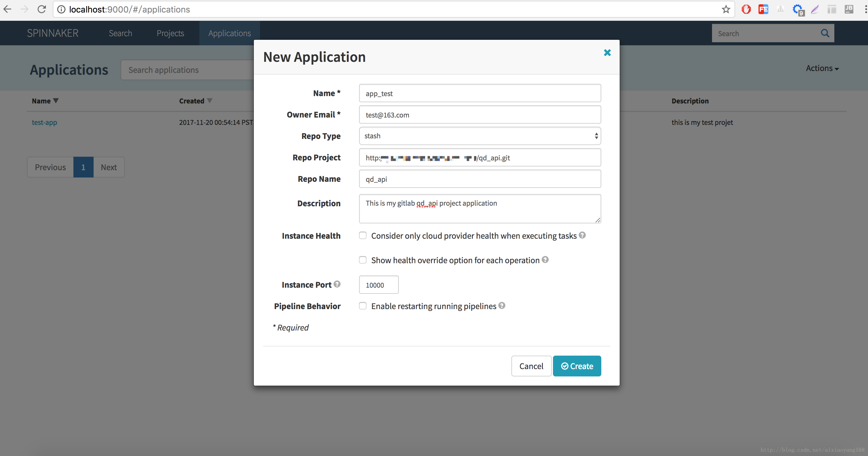
Task: Toggle Show health override option checkbox
Action: pos(362,260)
